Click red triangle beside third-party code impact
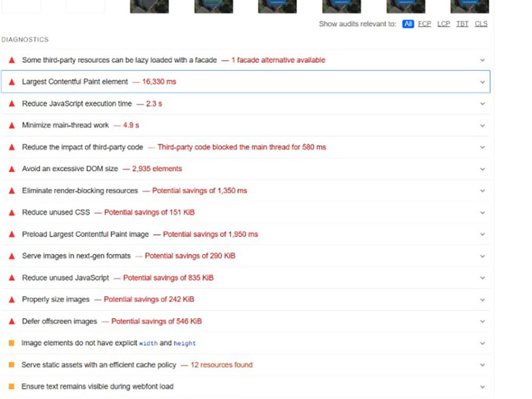 point(12,147)
